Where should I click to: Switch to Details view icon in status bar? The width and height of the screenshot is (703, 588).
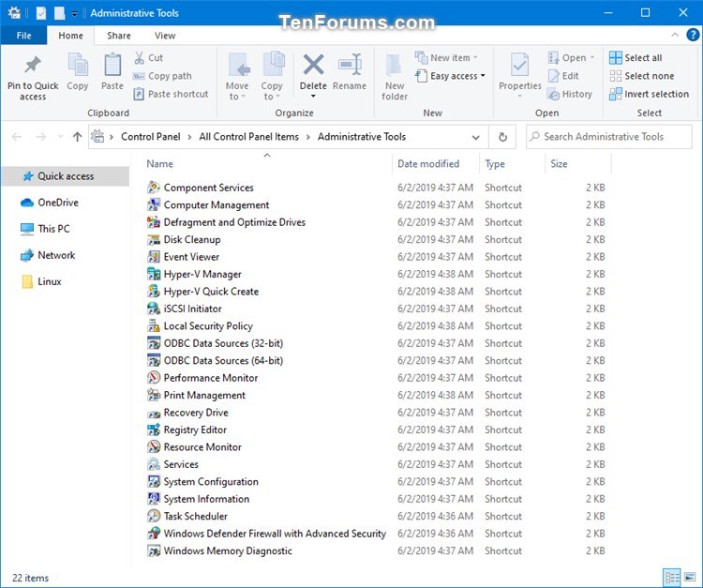(672, 578)
